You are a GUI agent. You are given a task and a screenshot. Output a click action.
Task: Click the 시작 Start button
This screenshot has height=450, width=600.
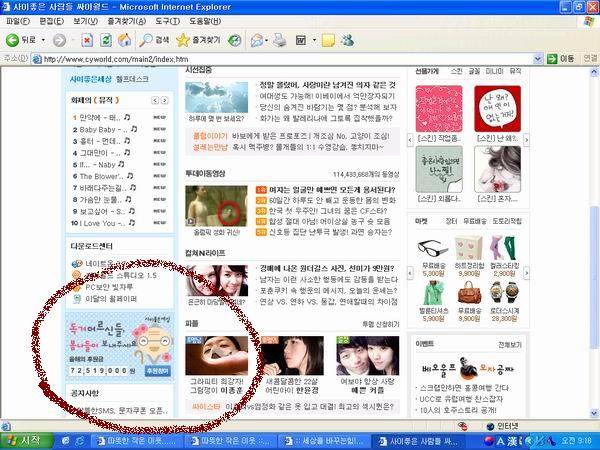coord(26,441)
